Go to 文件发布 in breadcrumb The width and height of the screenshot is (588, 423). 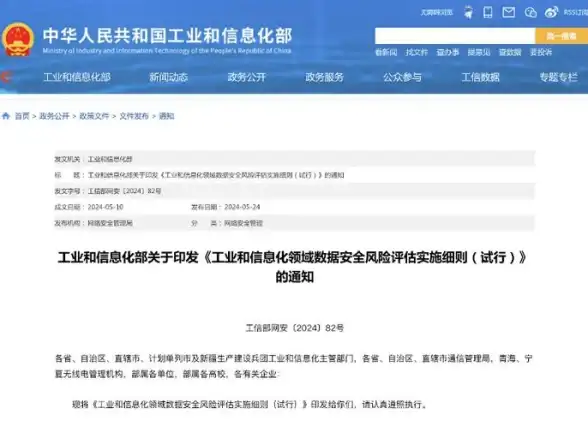134,116
